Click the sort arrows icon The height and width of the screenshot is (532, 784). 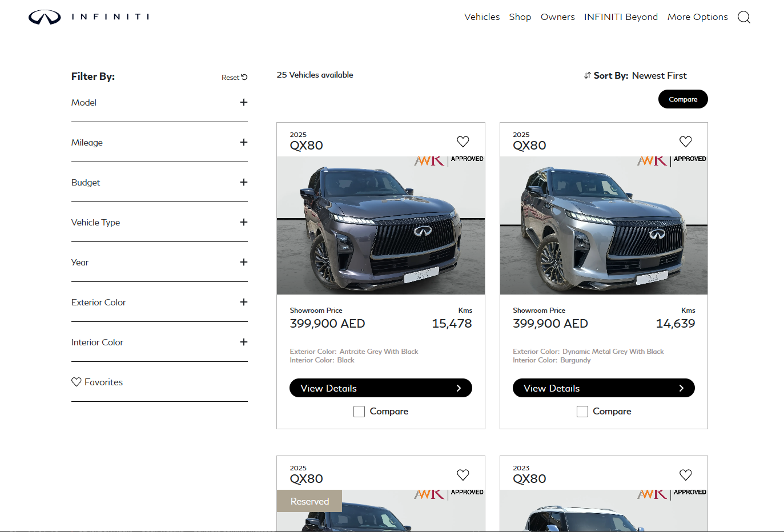click(x=588, y=75)
